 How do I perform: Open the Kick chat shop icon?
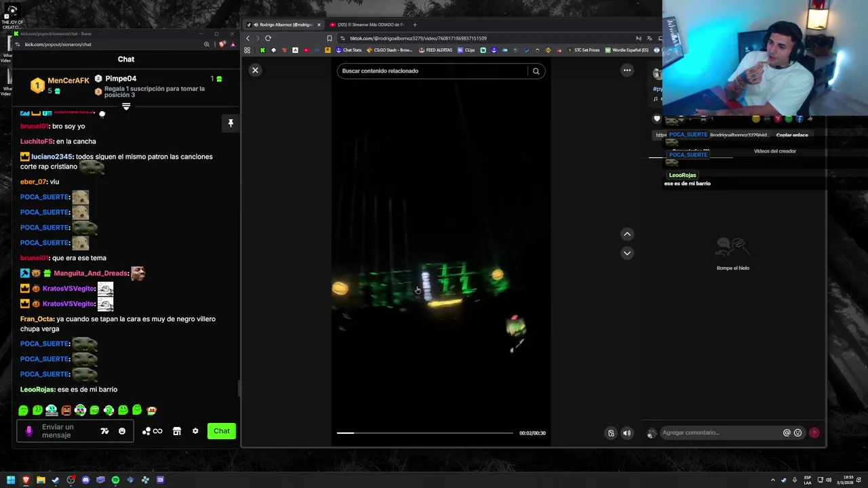(x=177, y=431)
